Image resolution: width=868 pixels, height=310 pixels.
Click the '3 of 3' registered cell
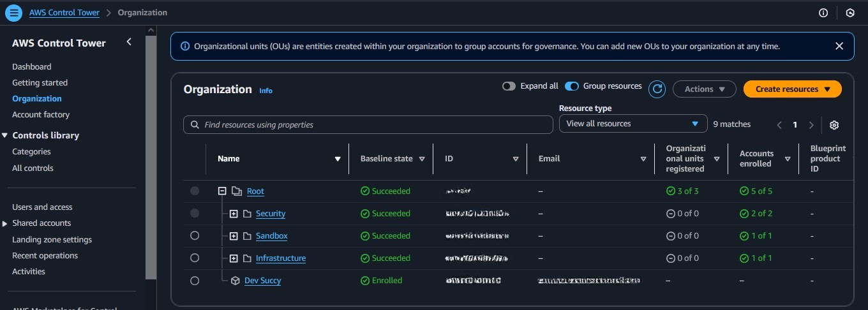tap(682, 191)
